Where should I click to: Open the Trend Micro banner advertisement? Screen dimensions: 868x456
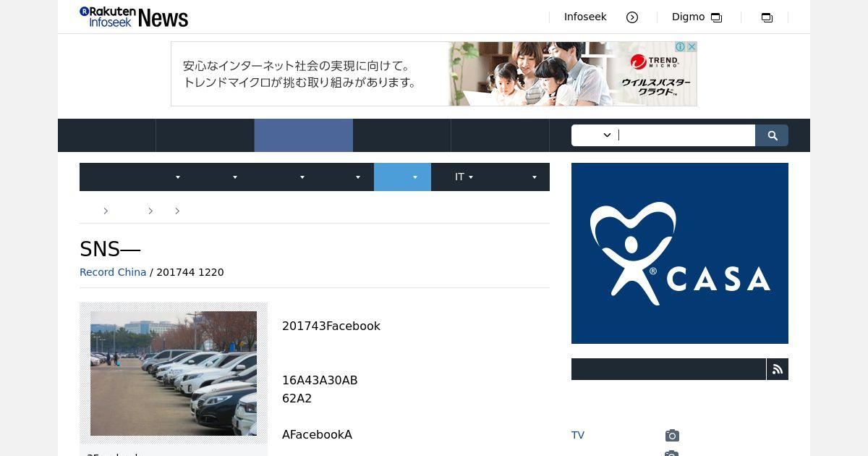[434, 74]
